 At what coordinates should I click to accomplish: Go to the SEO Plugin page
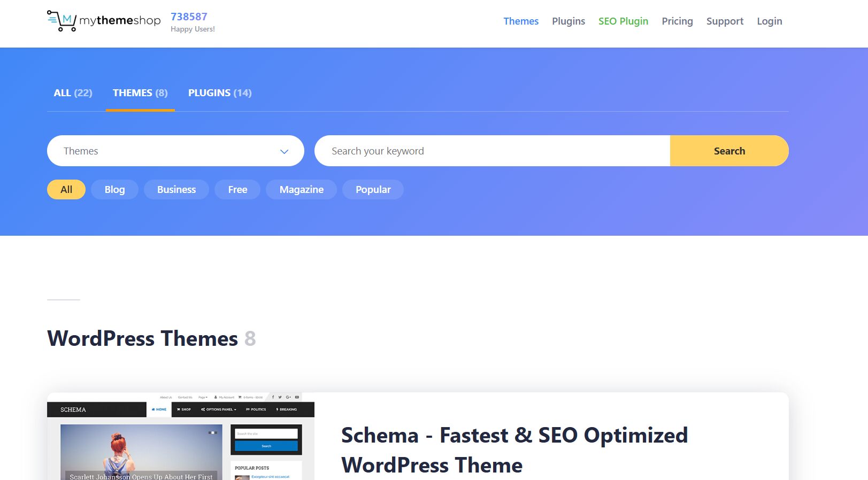pyautogui.click(x=623, y=21)
